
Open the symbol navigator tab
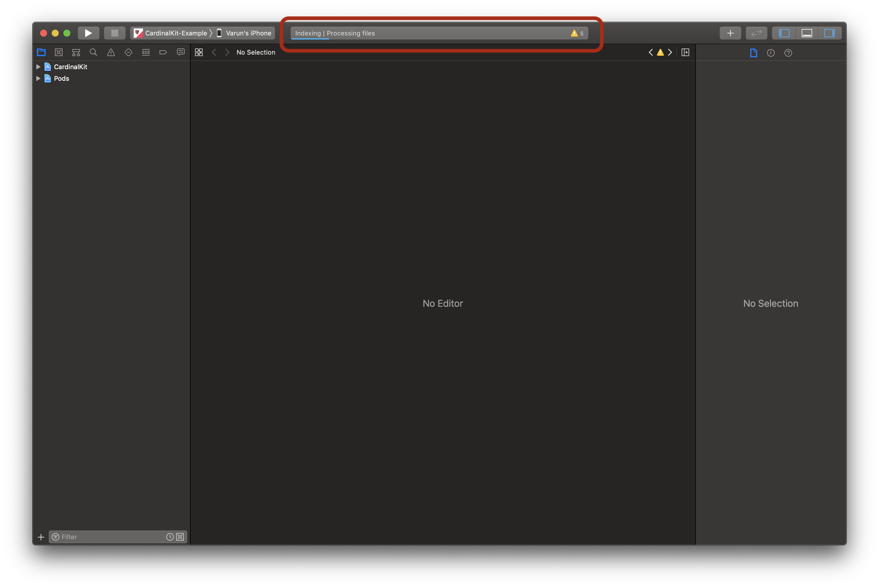(76, 53)
